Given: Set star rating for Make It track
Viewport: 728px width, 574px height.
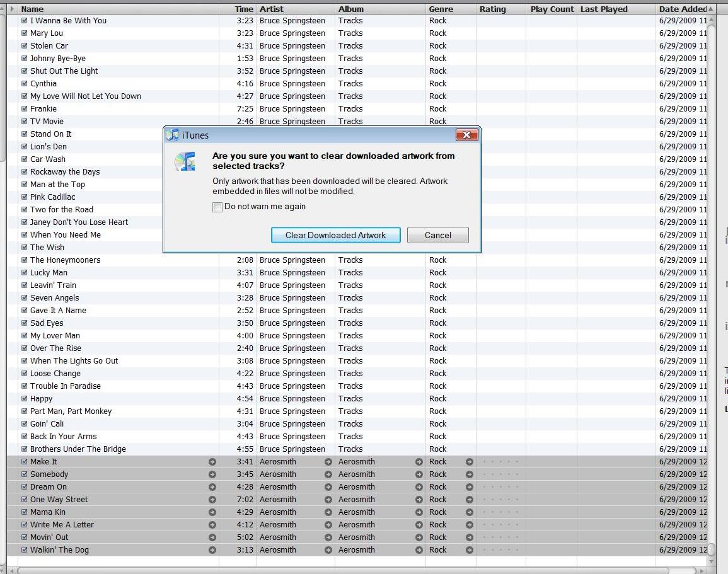Looking at the screenshot, I should [500, 462].
